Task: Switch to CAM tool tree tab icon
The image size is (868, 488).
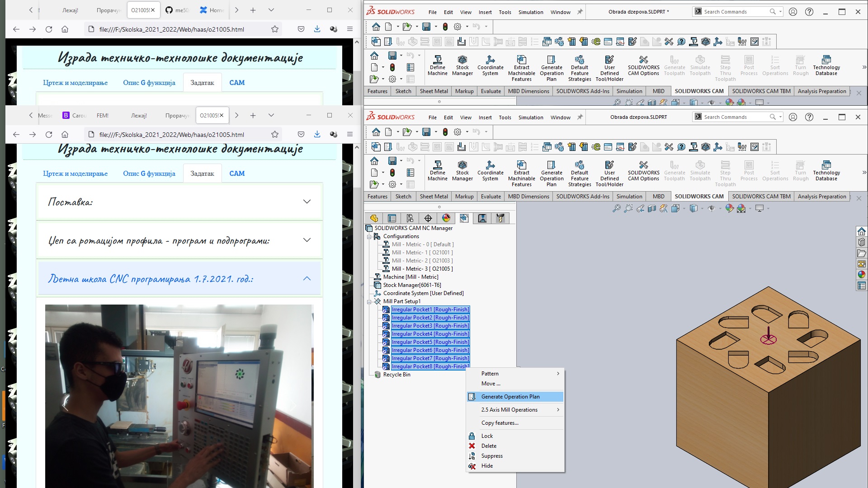Action: [x=500, y=218]
